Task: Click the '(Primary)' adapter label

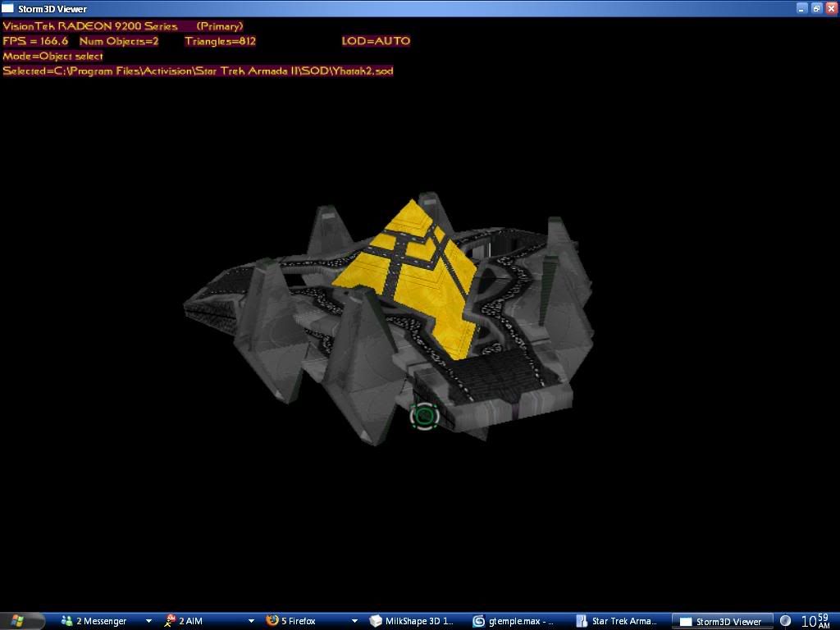Action: point(220,25)
